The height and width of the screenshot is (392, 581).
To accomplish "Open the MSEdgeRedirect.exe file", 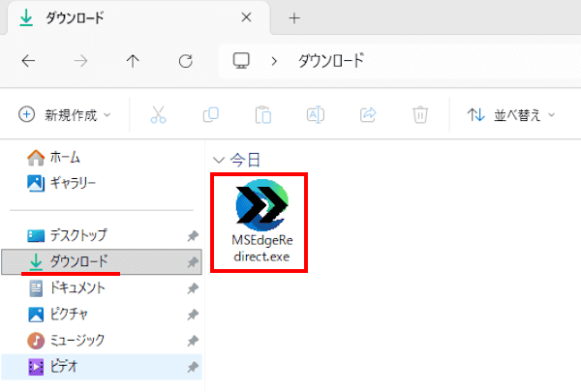I will (261, 223).
